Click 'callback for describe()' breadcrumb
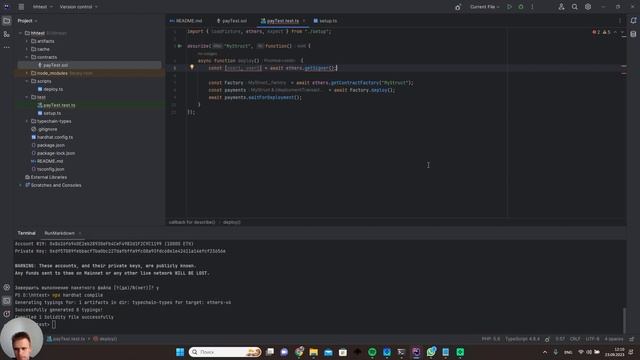The height and width of the screenshot is (360, 640). 192,222
